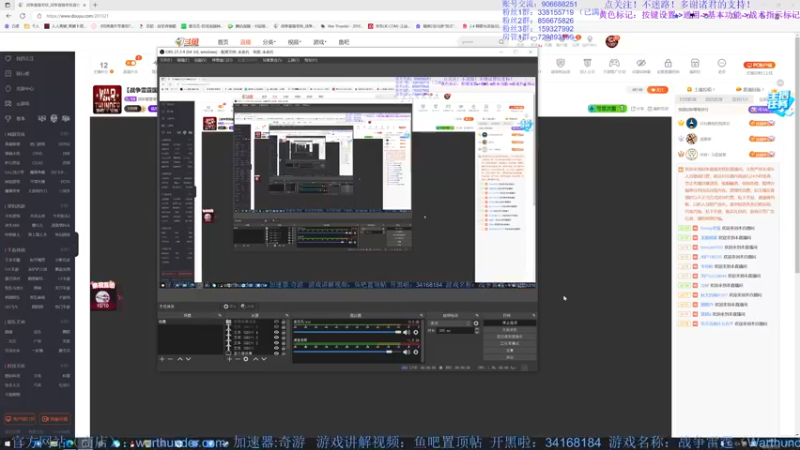Image resolution: width=800 pixels, height=450 pixels.
Task: Click the orange PC client button
Action: tap(759, 65)
